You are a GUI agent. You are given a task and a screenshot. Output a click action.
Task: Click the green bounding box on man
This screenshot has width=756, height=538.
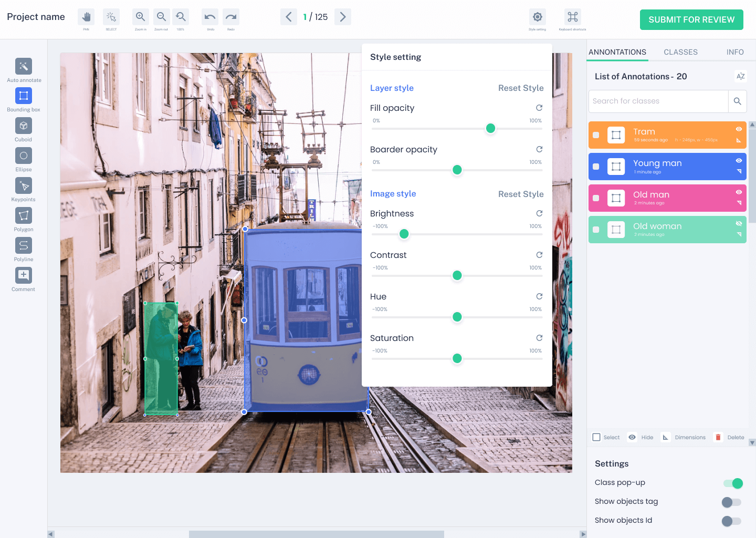tap(161, 359)
